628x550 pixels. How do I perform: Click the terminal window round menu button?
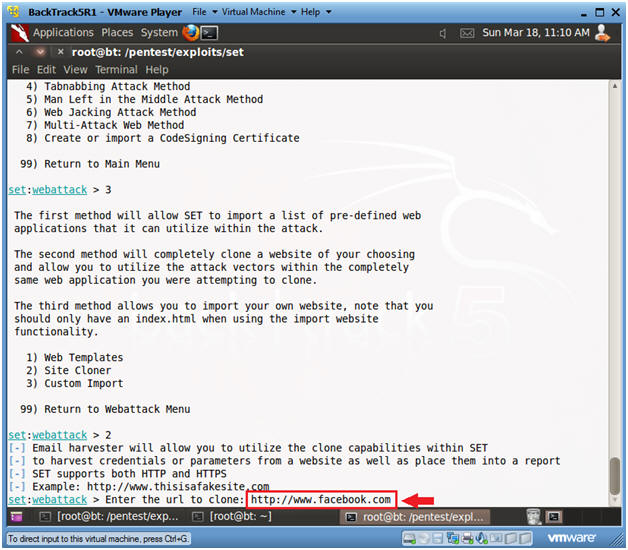40,52
